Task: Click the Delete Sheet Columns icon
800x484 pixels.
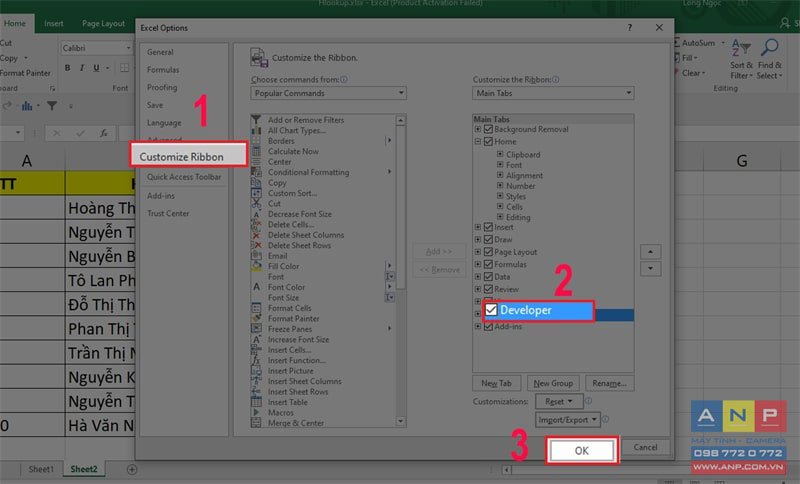Action: coord(256,235)
